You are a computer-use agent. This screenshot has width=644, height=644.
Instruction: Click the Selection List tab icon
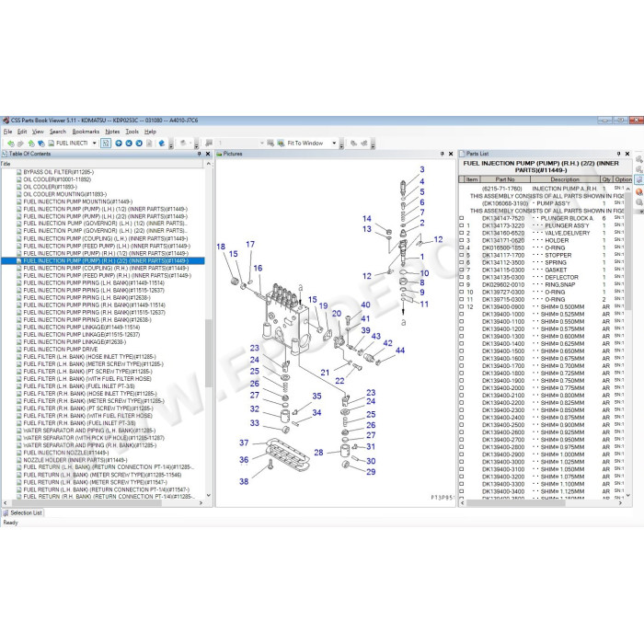[6, 513]
